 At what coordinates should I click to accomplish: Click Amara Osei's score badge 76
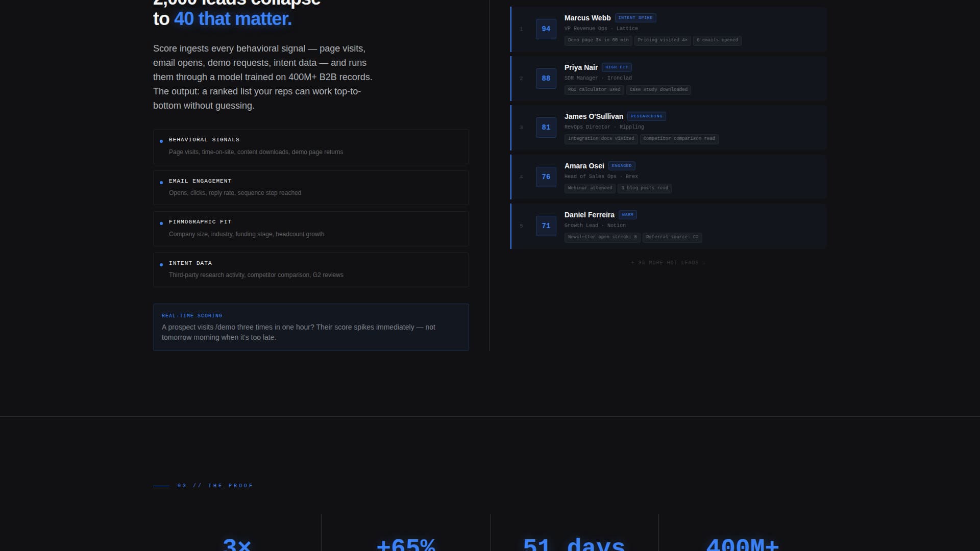coord(546,177)
